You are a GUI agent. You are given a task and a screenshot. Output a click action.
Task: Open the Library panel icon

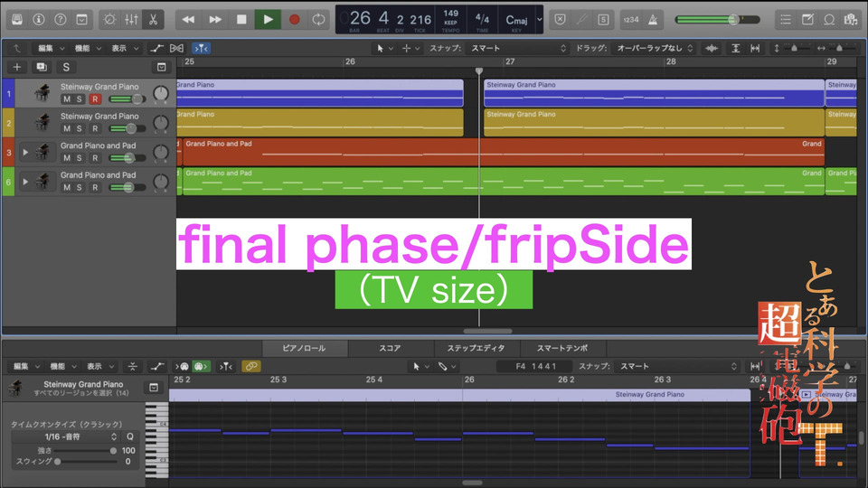pyautogui.click(x=17, y=19)
